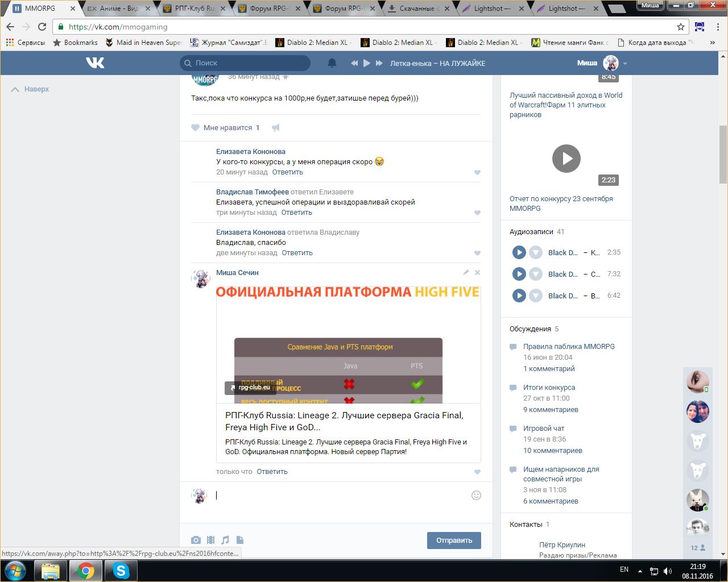The height and width of the screenshot is (582, 728).
Task: Open Bookmarks folder in bookmarks bar
Action: point(75,43)
